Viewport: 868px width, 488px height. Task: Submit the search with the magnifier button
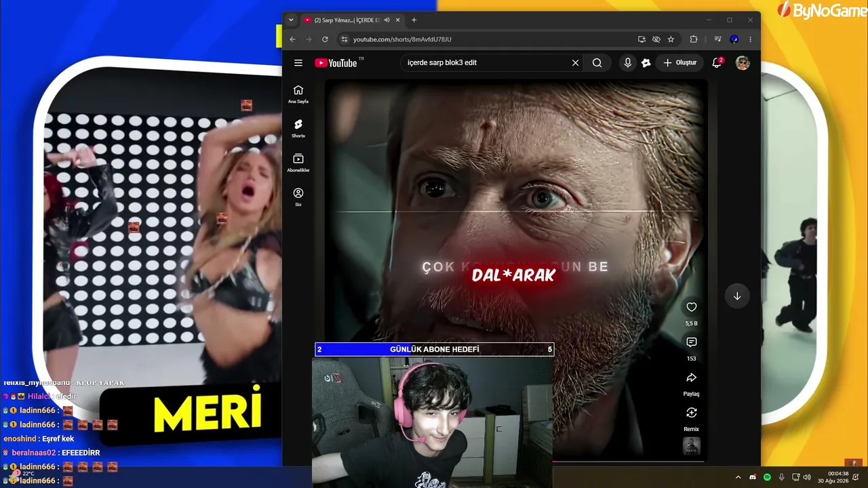pyautogui.click(x=597, y=63)
